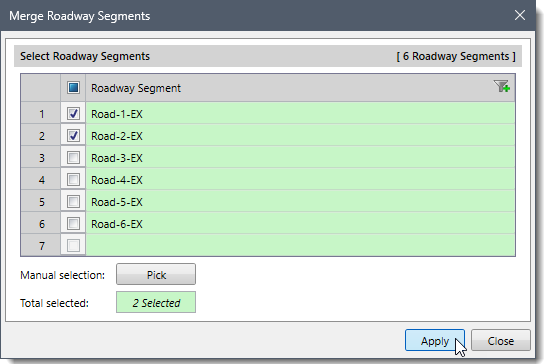Close the Merge Roadway Segments window
Viewport: 544px width, 364px height.
[520, 15]
